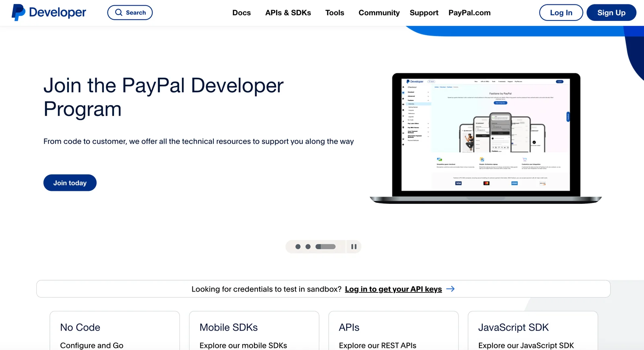Screen dimensions: 644x350
Task: Pause the hero carousel autoplay
Action: point(354,246)
